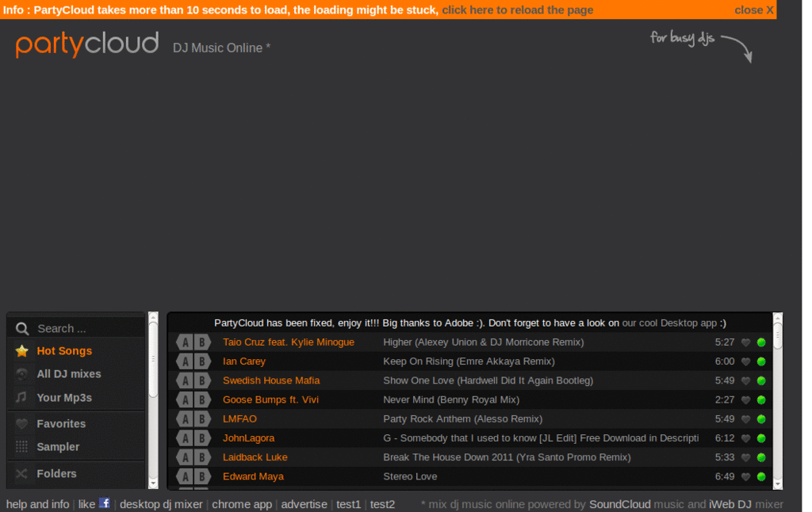Screen dimensions: 812x512
Task: Close the orange info banner
Action: click(754, 10)
